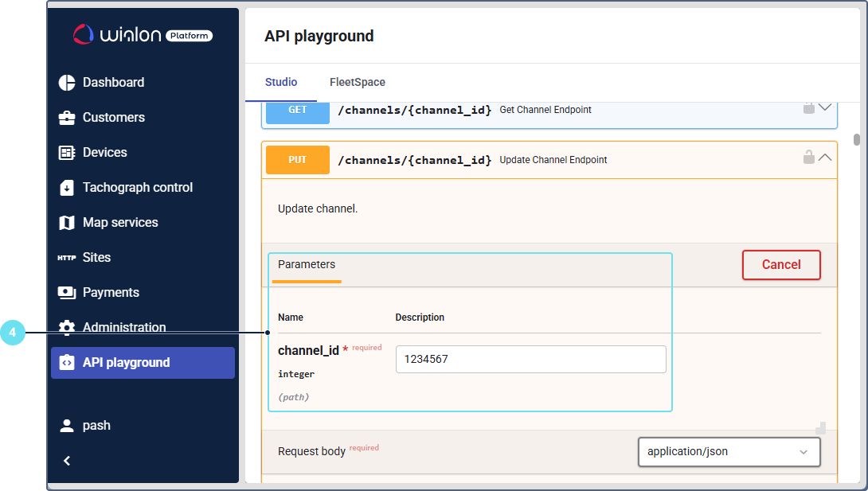Collapse the sidebar with the left chevron

tap(67, 461)
